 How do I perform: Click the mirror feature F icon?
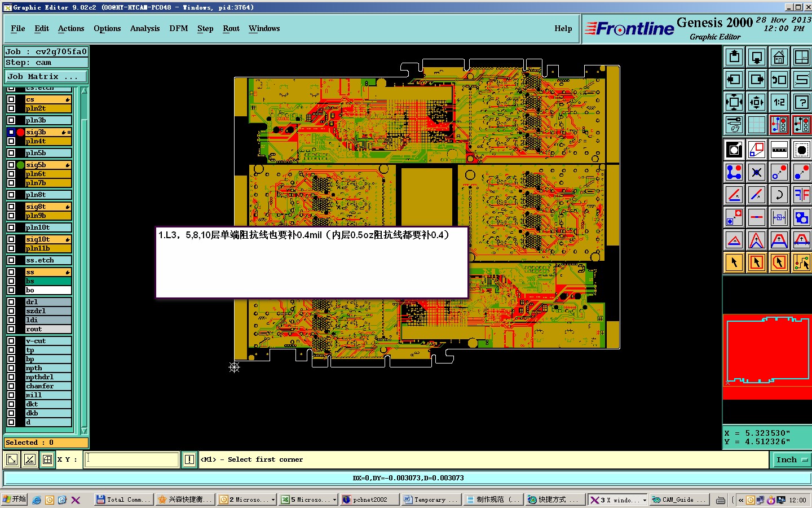[802, 195]
